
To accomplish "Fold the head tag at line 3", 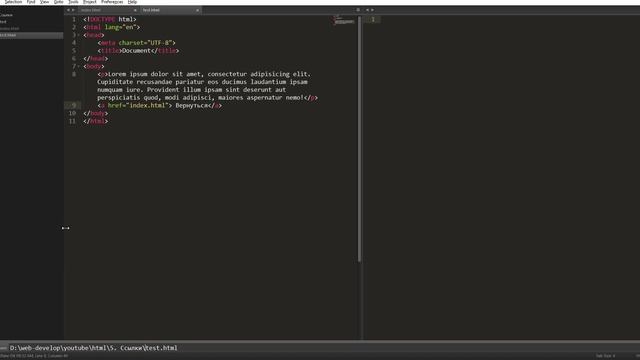I will (x=79, y=35).
